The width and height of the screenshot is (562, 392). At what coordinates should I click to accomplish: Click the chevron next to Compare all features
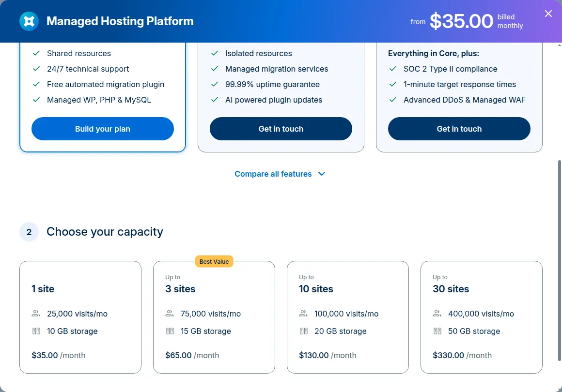click(x=322, y=174)
